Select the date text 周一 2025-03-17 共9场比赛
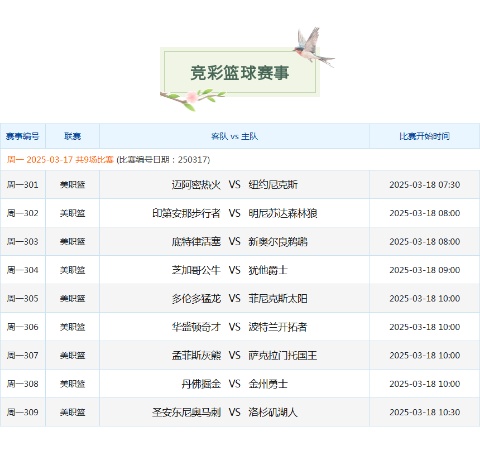 tap(60, 160)
